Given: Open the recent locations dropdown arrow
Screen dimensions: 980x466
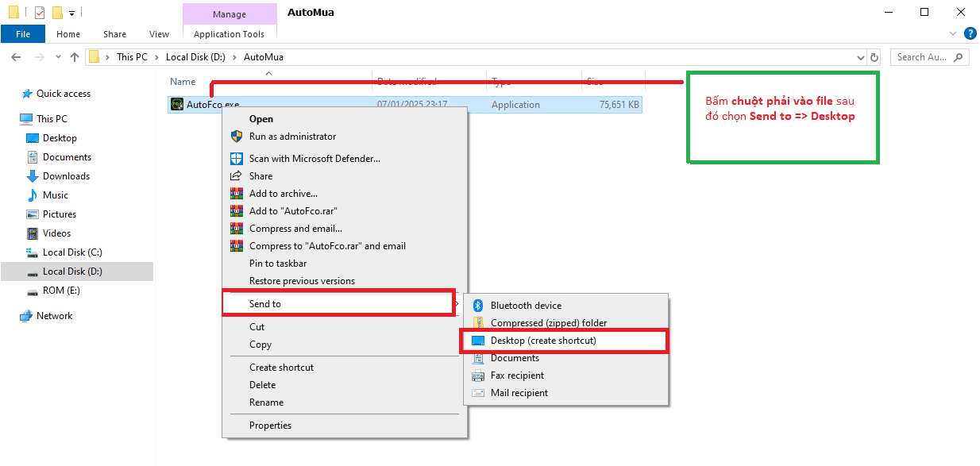Looking at the screenshot, I should (x=58, y=57).
